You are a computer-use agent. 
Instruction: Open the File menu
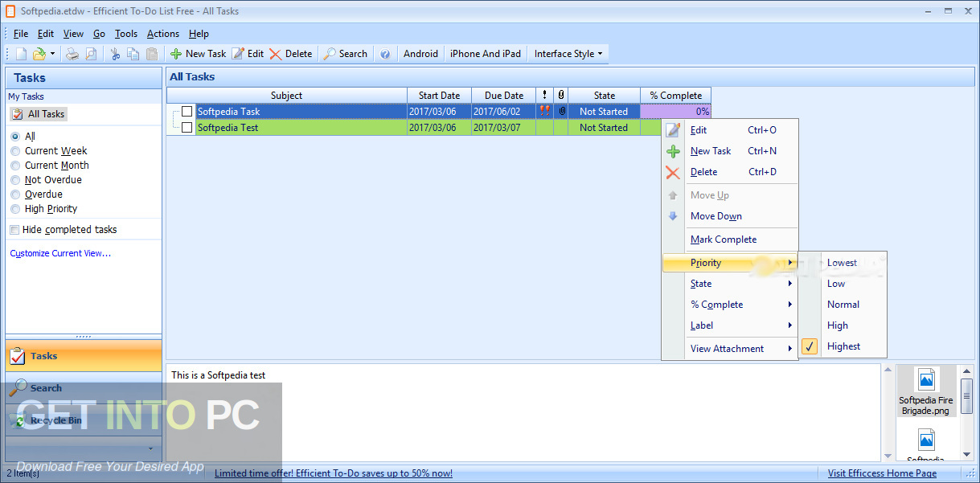point(21,34)
